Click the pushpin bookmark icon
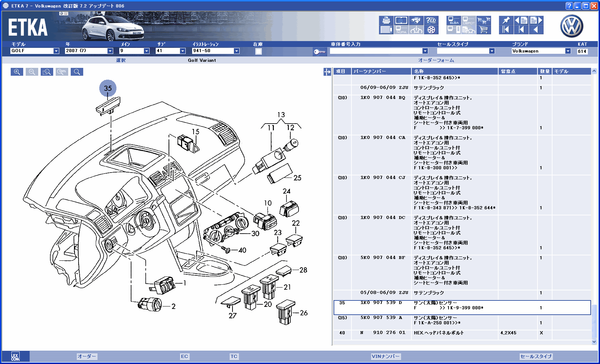The height and width of the screenshot is (364, 600). point(506,20)
